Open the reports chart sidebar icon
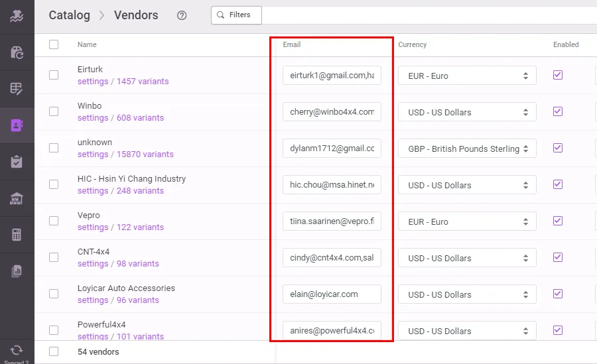 coord(17,271)
